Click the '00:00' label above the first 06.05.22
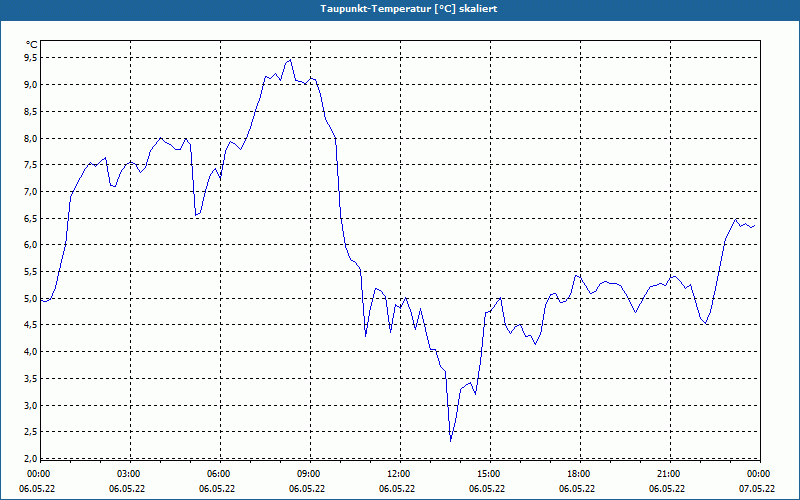The image size is (800, 500). pyautogui.click(x=39, y=474)
